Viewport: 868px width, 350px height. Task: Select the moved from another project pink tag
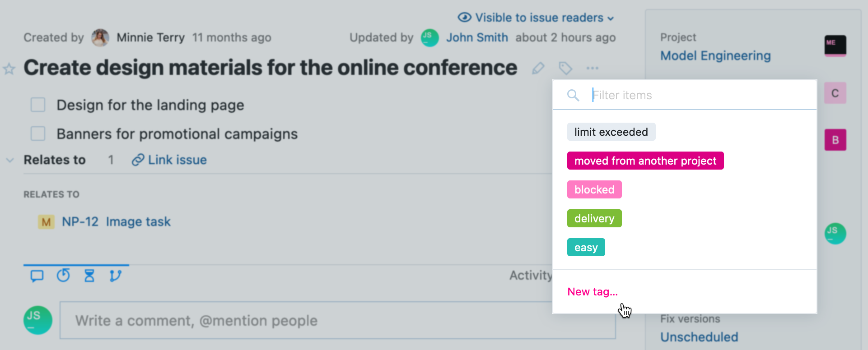(x=645, y=161)
